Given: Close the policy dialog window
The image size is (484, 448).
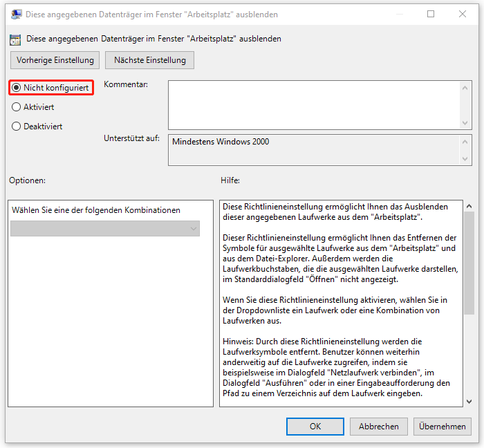Looking at the screenshot, I should pyautogui.click(x=463, y=14).
